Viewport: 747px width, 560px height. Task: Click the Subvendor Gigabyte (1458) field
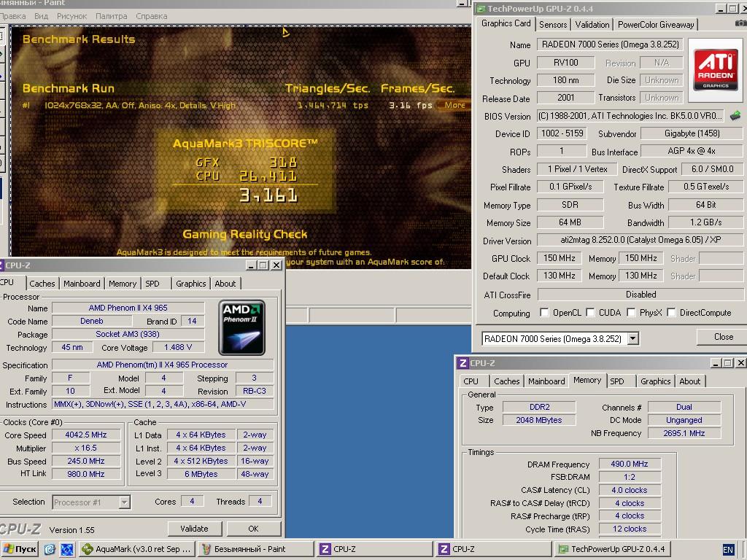coord(692,133)
